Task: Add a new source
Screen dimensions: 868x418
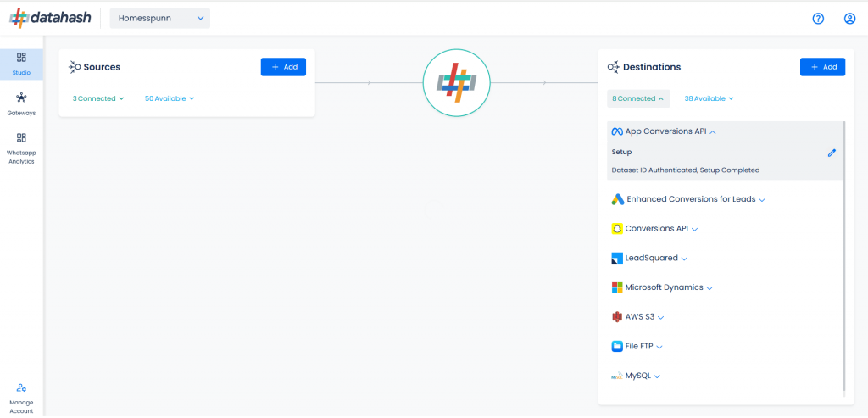Action: [283, 67]
